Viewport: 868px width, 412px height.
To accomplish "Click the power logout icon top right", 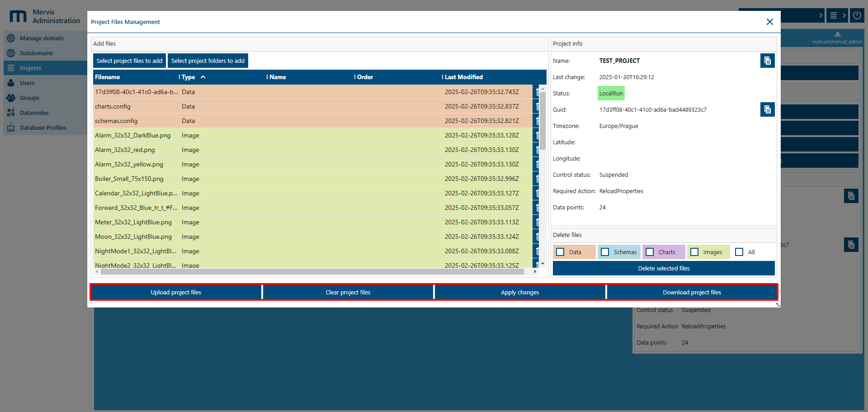I will 857,15.
